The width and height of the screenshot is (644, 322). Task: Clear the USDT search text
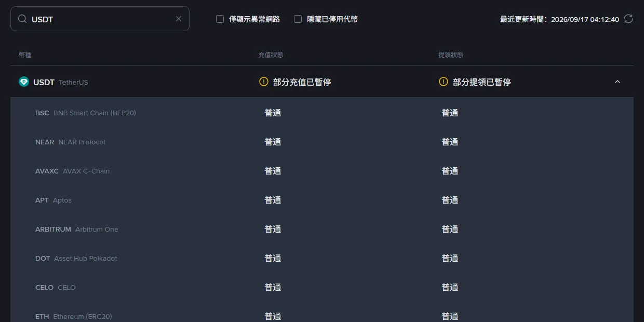[x=179, y=19]
